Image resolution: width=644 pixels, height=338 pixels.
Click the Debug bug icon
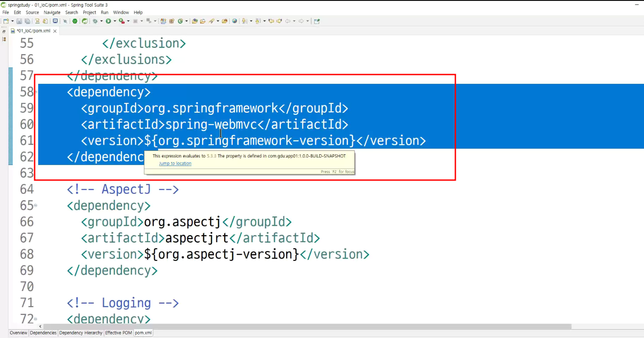95,21
